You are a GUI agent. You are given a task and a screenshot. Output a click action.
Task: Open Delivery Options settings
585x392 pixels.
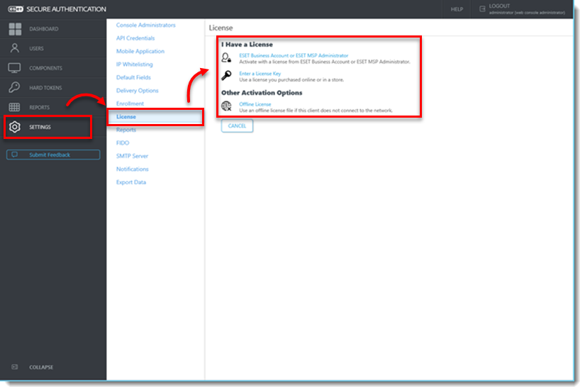(137, 90)
